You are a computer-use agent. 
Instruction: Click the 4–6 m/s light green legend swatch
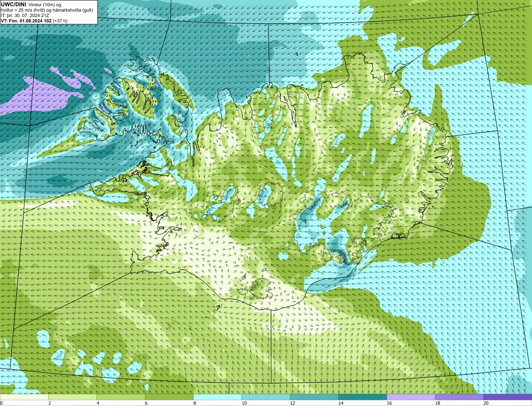tap(121, 397)
